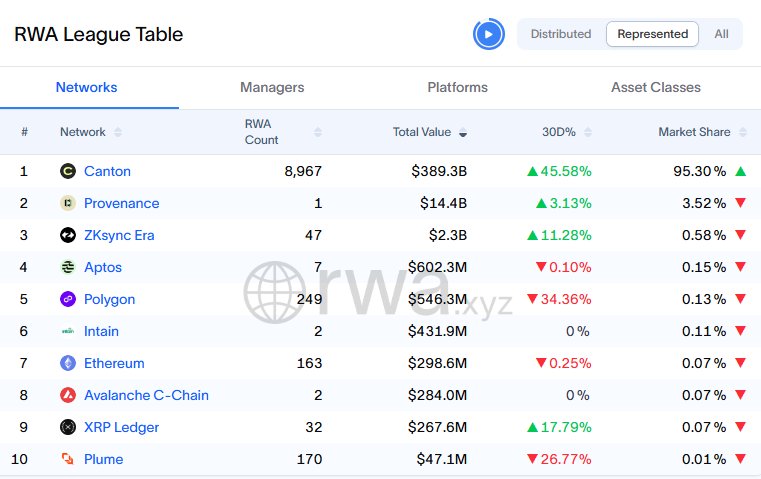The width and height of the screenshot is (761, 479).
Task: Click the Polygon network logo icon
Action: click(x=68, y=299)
